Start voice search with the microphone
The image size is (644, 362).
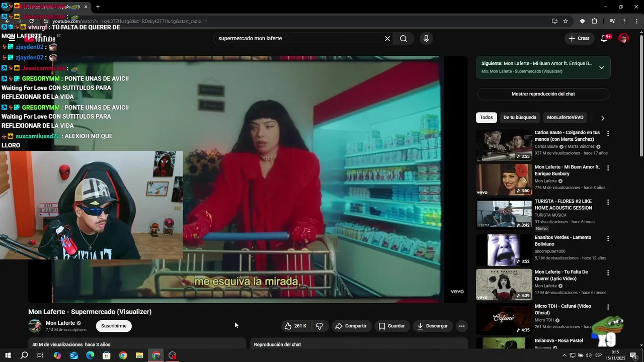(426, 39)
